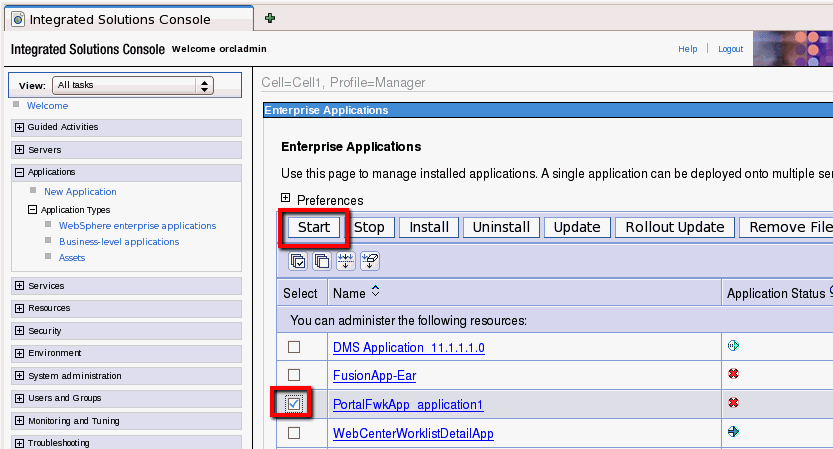Click the Deselect All icon in table toolbar
Viewport: 833px width, 449px height.
coord(321,261)
